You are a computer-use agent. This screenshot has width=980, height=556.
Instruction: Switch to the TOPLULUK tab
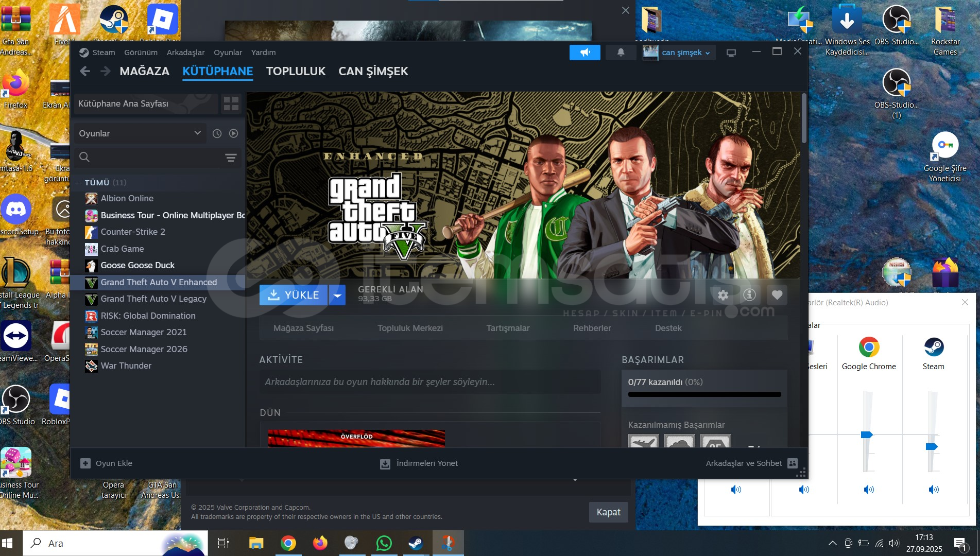pyautogui.click(x=296, y=71)
